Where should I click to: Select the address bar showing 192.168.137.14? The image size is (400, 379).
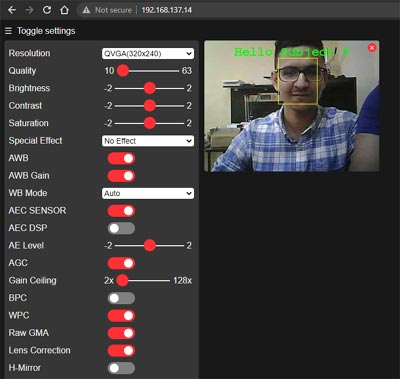click(x=166, y=10)
